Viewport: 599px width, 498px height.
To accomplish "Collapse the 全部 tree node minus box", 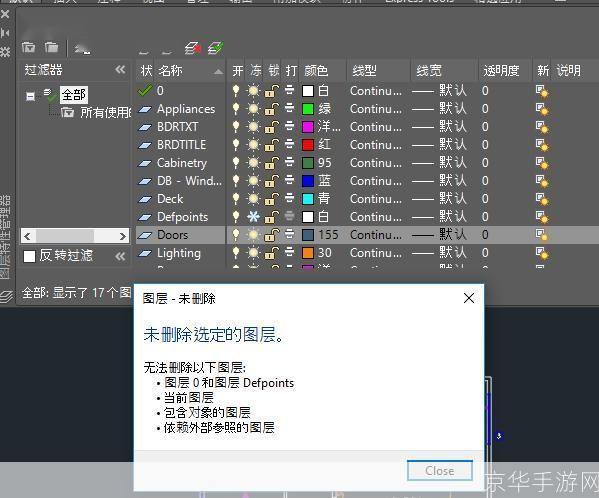I will tap(31, 95).
